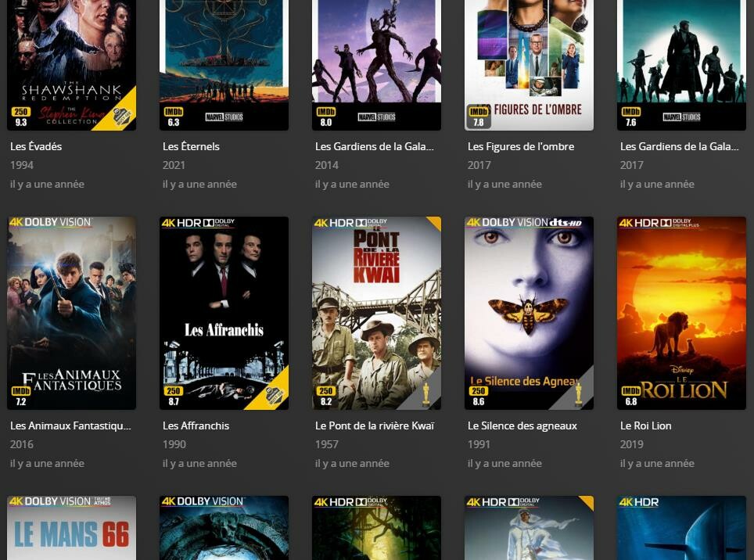
Task: Click the Les Affranchis title link
Action: click(196, 425)
